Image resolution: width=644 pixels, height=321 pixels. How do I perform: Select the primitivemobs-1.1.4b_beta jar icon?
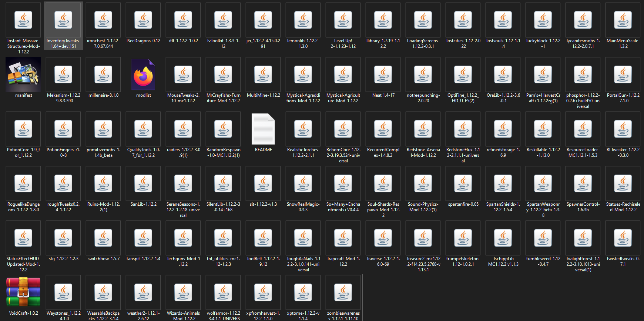tap(103, 129)
